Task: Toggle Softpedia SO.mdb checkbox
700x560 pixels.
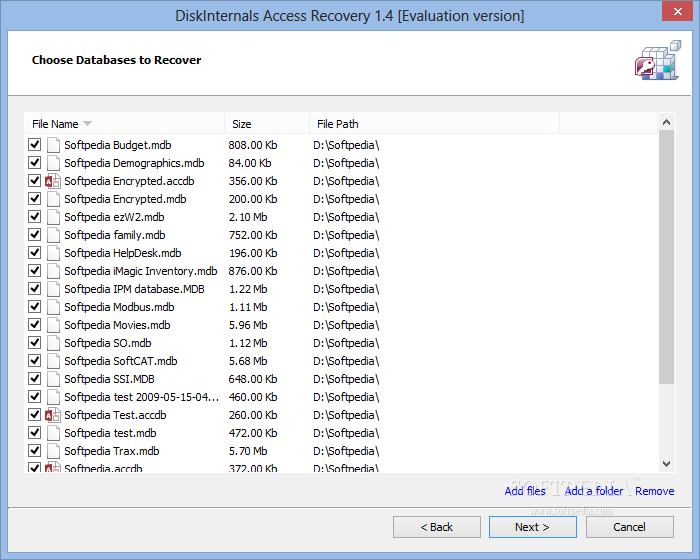Action: [x=34, y=343]
